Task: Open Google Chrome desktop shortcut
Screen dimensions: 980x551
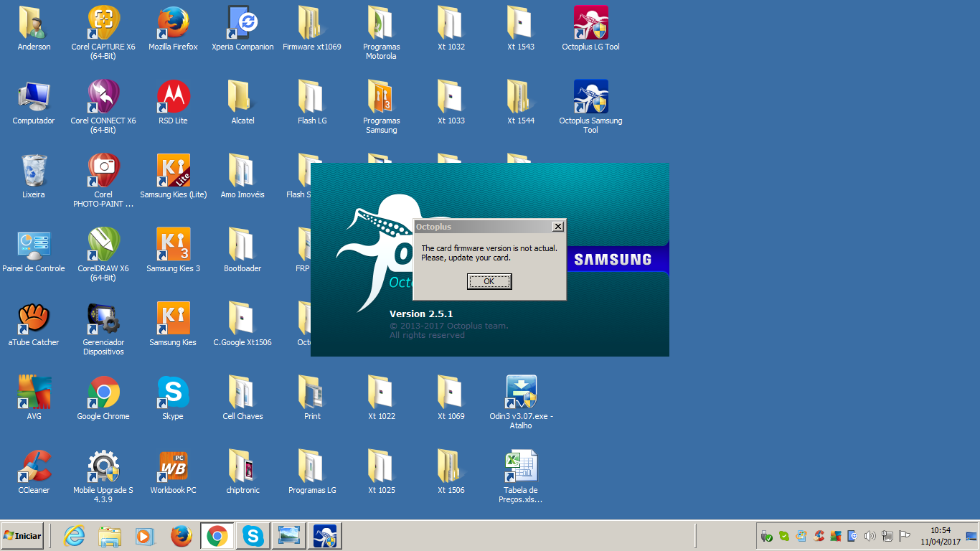Action: click(x=103, y=398)
